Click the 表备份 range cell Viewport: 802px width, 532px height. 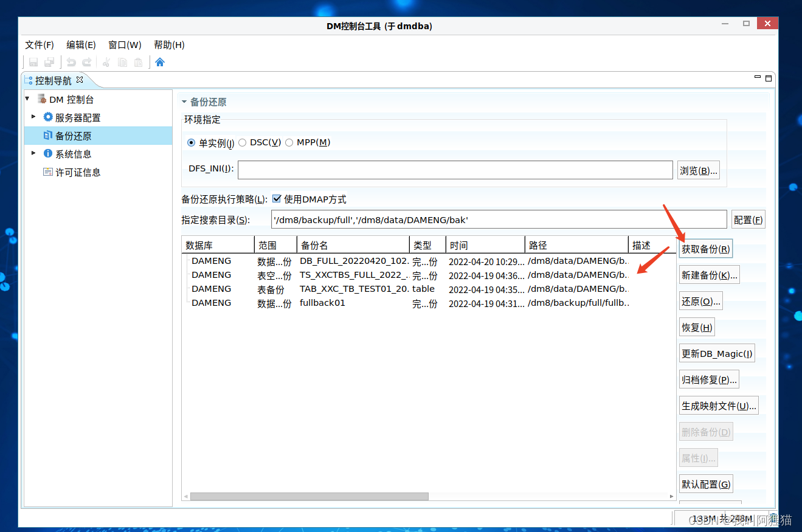[271, 289]
